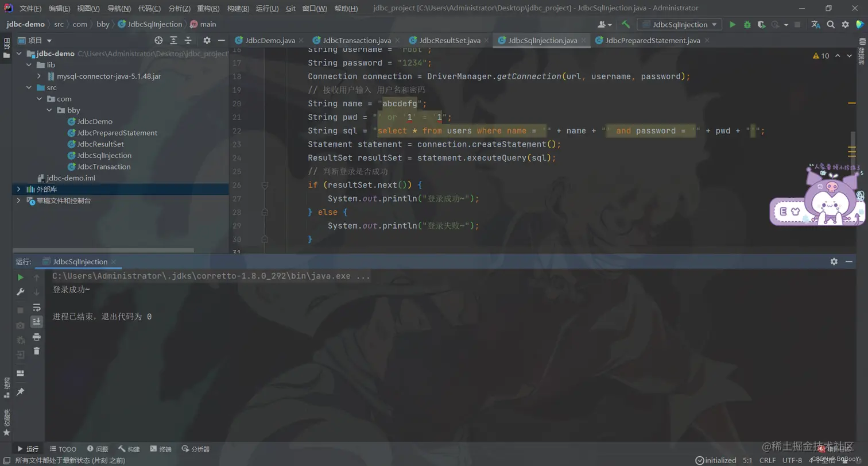Open 分析器 tool window
This screenshot has width=868, height=466.
pos(196,449)
